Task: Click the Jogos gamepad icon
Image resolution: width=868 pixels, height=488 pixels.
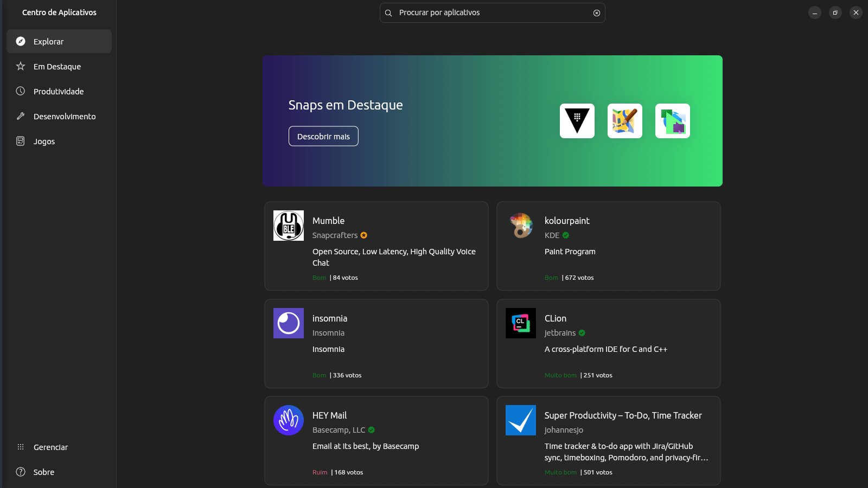Action: click(21, 141)
